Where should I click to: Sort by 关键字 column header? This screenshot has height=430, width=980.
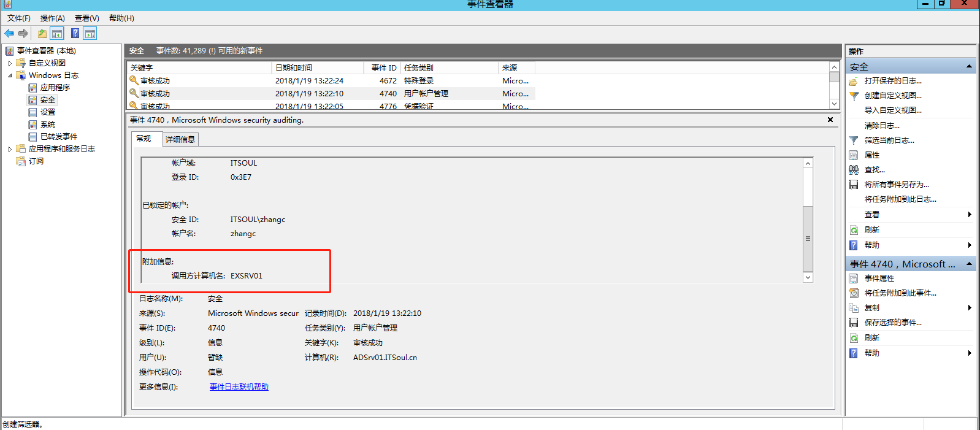click(x=199, y=68)
